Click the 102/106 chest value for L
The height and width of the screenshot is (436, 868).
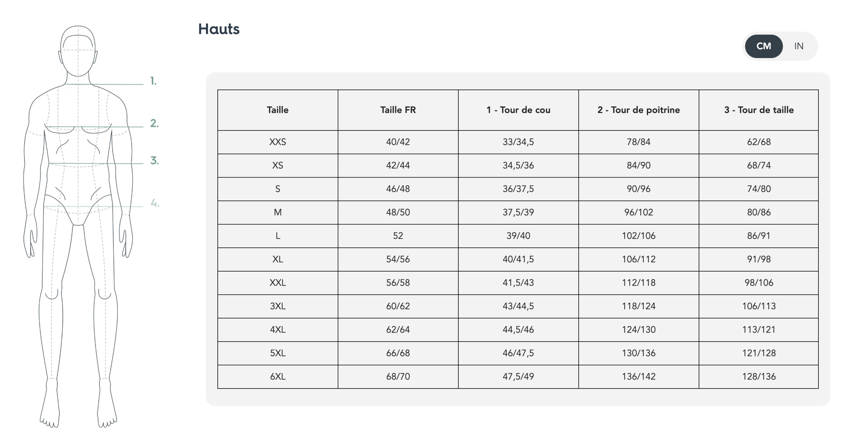[x=639, y=236]
